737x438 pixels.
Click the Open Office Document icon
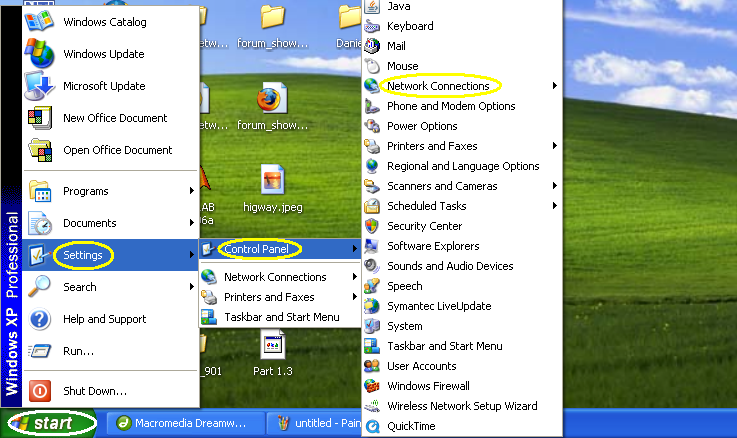40,150
